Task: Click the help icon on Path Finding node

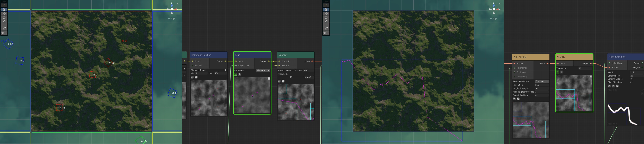Action: (x=518, y=99)
